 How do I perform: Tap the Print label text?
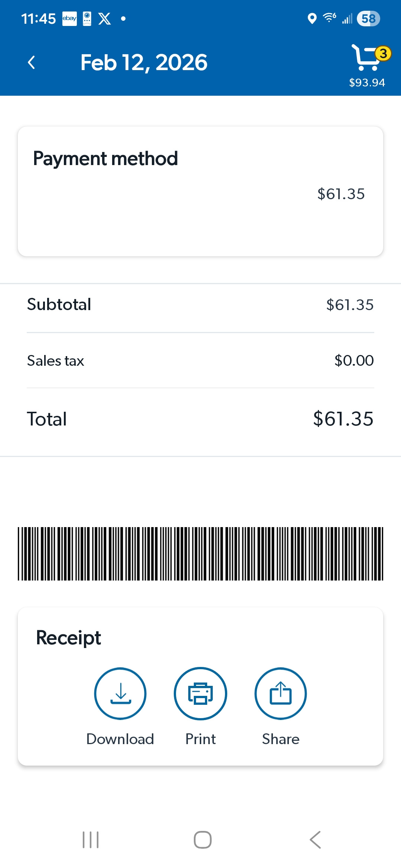tap(200, 739)
